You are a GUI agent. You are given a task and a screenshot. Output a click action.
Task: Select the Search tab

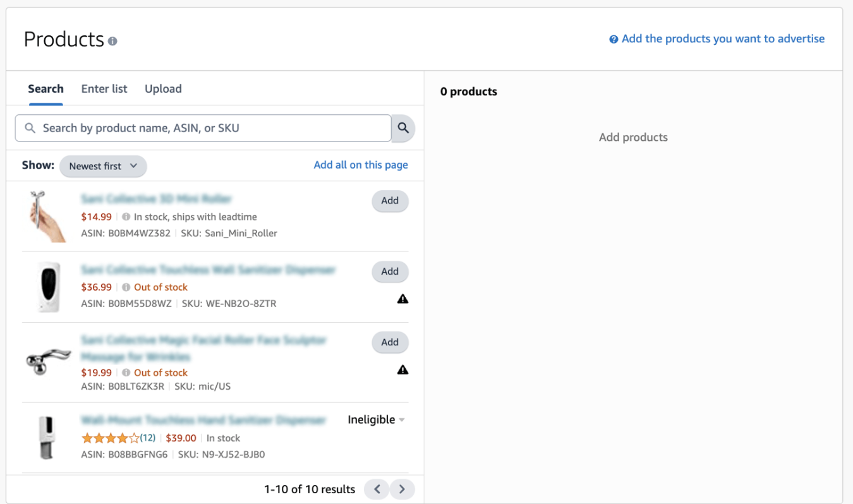(x=45, y=89)
